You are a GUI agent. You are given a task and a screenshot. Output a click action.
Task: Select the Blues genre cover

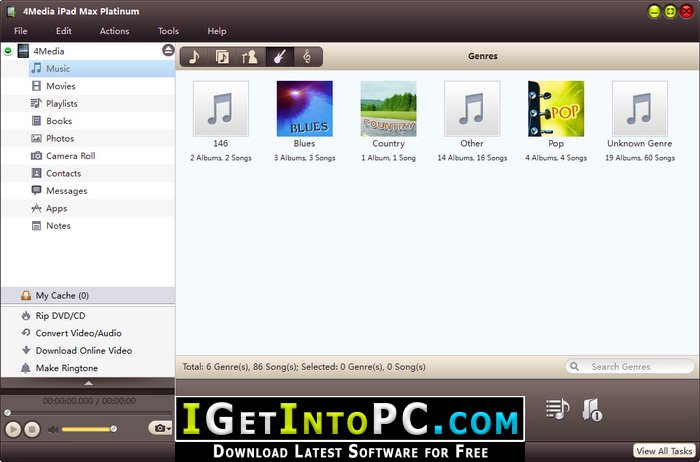click(x=304, y=108)
